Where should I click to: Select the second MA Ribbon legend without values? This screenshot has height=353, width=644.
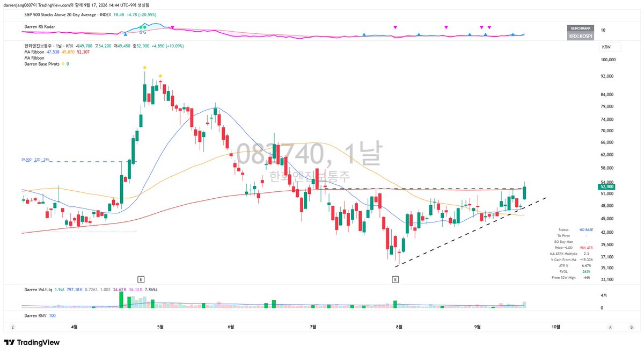pyautogui.click(x=34, y=58)
